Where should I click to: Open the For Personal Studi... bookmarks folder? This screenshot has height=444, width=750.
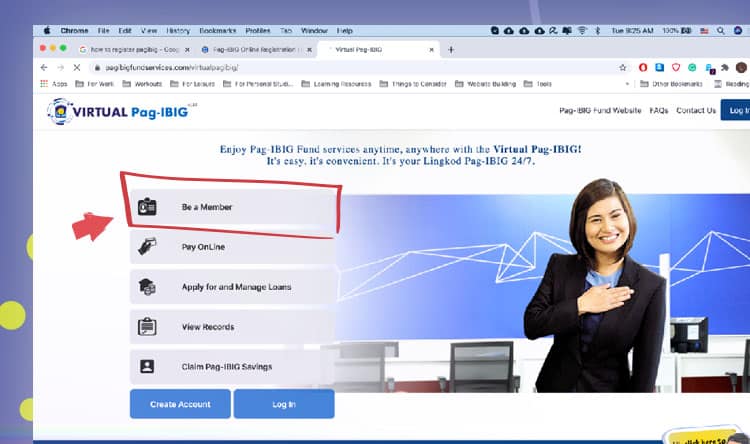point(258,84)
